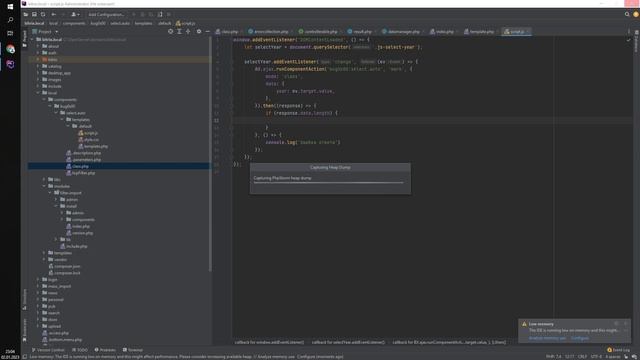This screenshot has width=640, height=360.
Task: Click the Project tree vertical scrollbar
Action: (210, 154)
